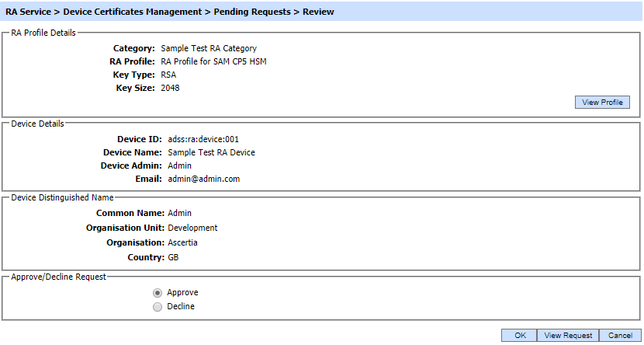Click Device Certificates Management in breadcrumb
Screen dimensions: 644x345
123,12
